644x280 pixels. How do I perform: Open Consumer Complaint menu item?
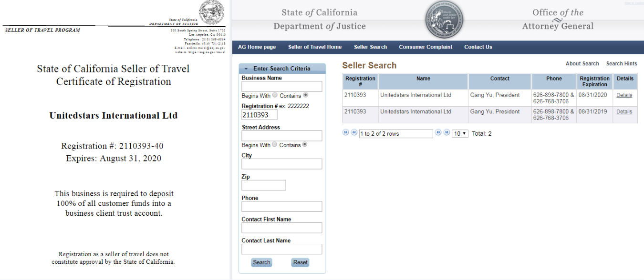(426, 47)
